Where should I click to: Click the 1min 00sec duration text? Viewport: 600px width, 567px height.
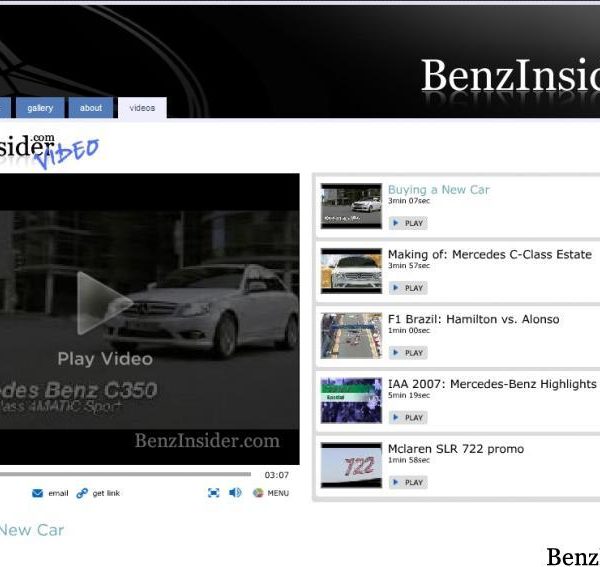click(x=409, y=330)
